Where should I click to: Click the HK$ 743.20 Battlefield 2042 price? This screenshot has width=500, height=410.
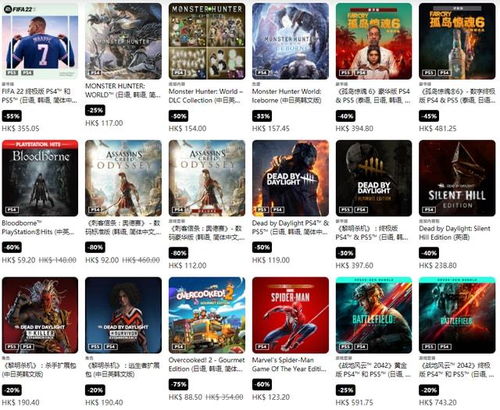[438, 402]
